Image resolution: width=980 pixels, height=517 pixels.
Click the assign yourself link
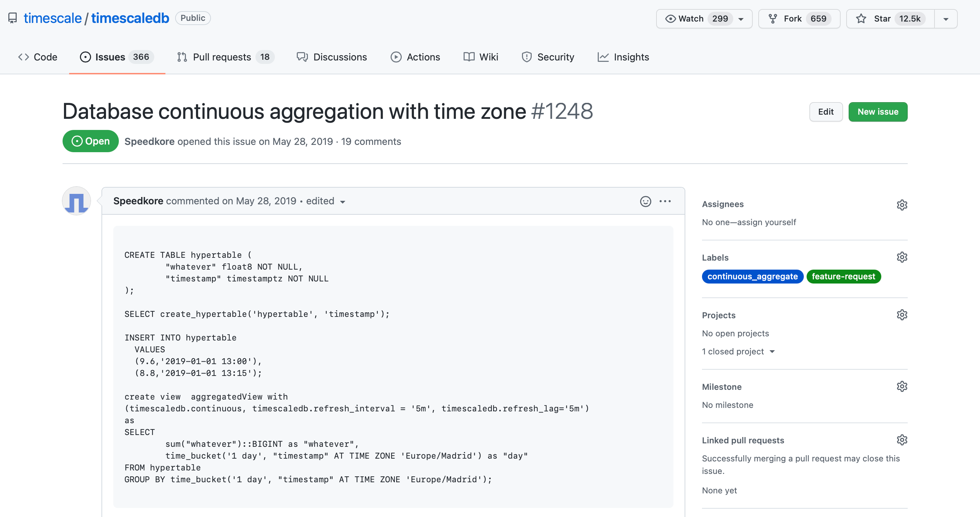pos(766,222)
